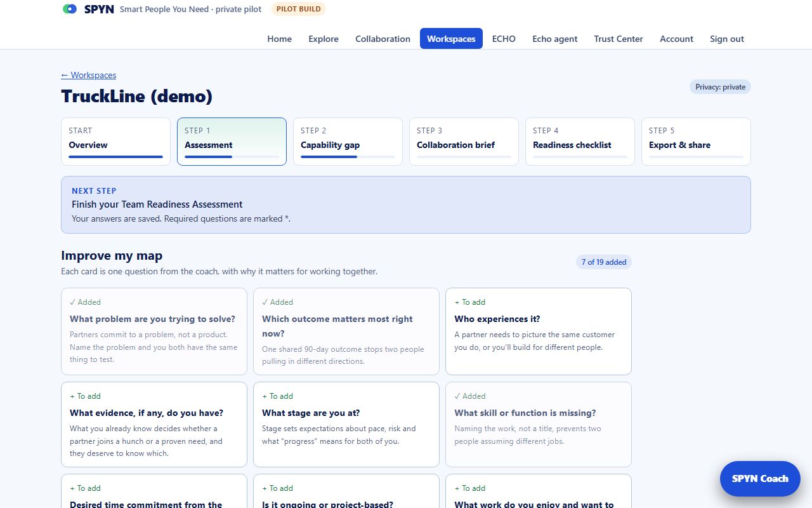Open Step 2 Capability gap
The image size is (812, 508).
348,142
